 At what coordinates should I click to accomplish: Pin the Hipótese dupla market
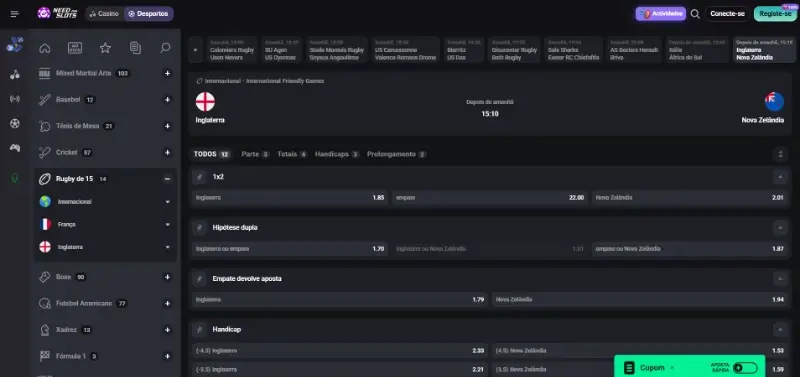(200, 228)
